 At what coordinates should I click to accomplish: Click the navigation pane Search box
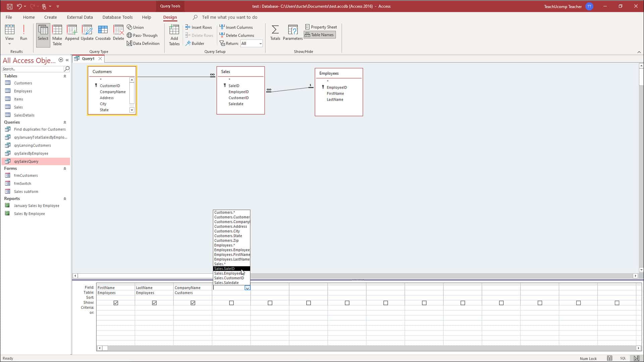point(33,69)
